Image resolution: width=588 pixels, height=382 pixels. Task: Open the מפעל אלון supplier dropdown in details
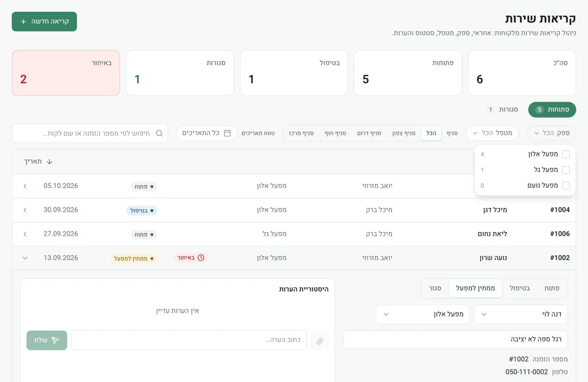pyautogui.click(x=423, y=314)
